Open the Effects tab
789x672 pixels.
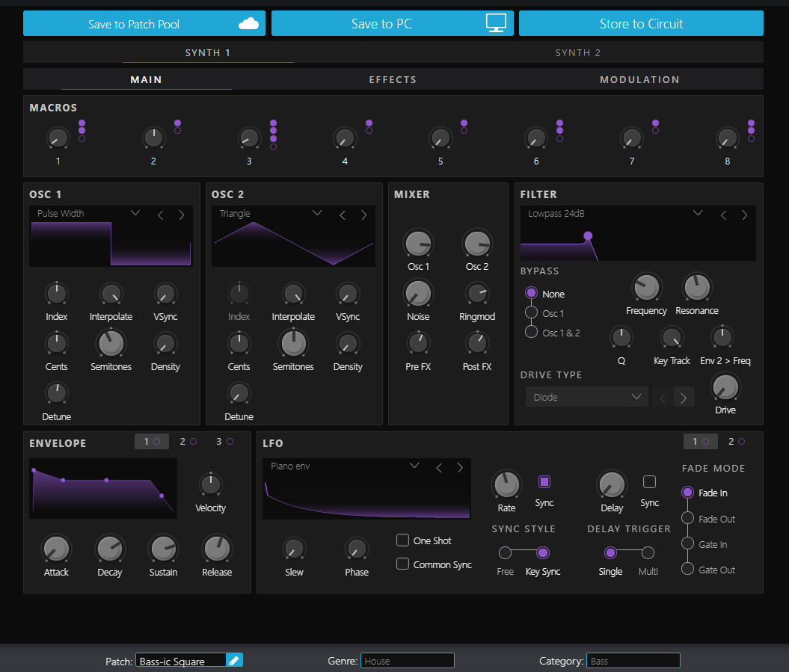tap(393, 79)
